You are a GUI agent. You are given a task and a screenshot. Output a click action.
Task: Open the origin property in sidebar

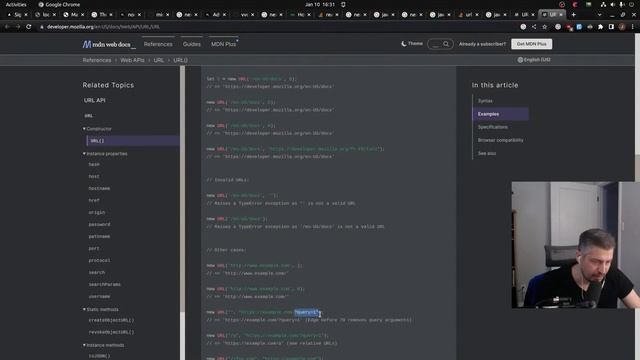tap(97, 212)
